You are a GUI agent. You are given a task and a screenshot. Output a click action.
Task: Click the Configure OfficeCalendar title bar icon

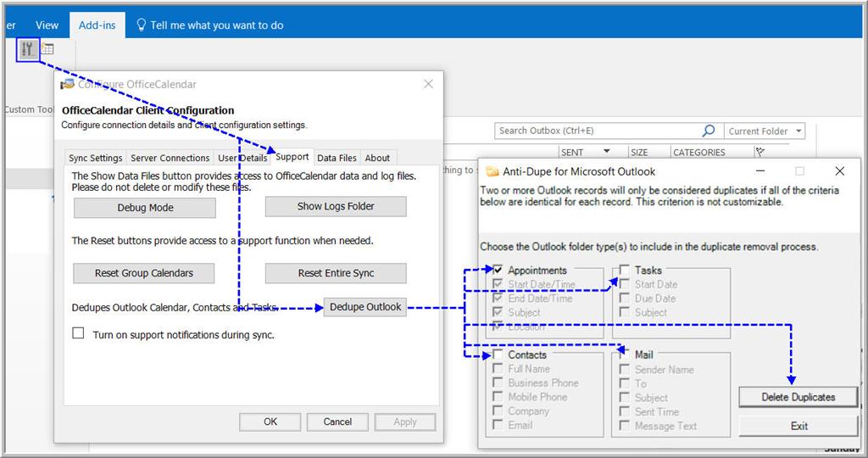click(x=68, y=84)
